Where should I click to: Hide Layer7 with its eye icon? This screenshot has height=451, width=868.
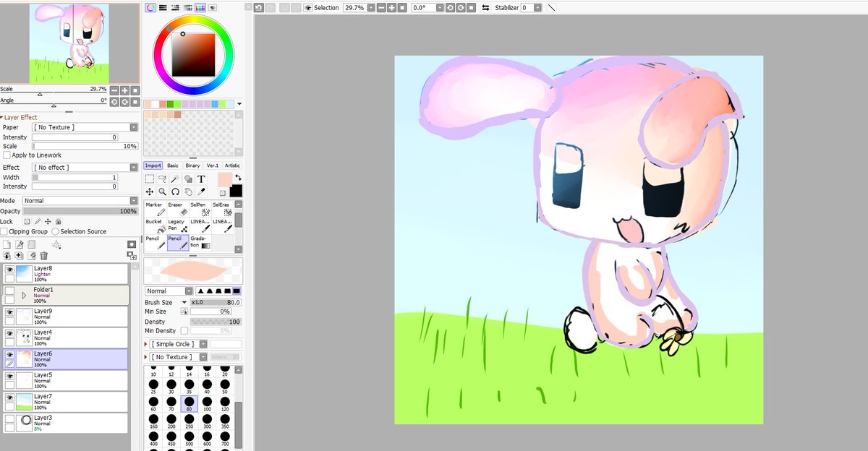click(9, 398)
